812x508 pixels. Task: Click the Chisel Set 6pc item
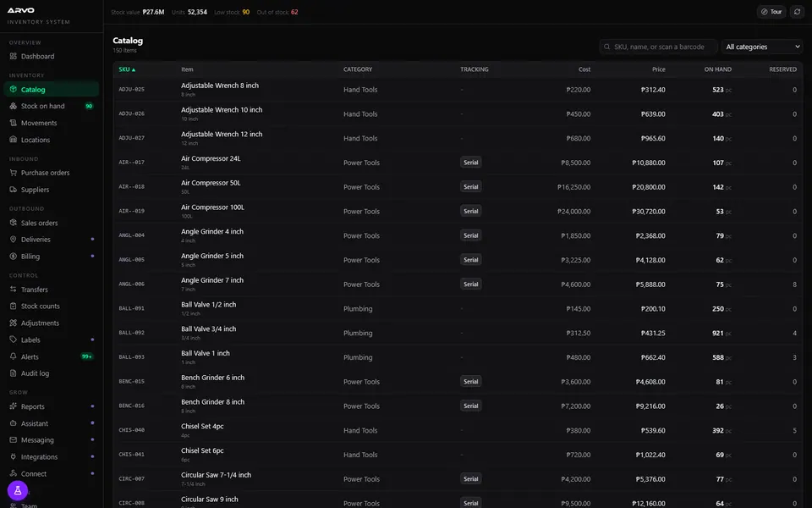point(202,450)
